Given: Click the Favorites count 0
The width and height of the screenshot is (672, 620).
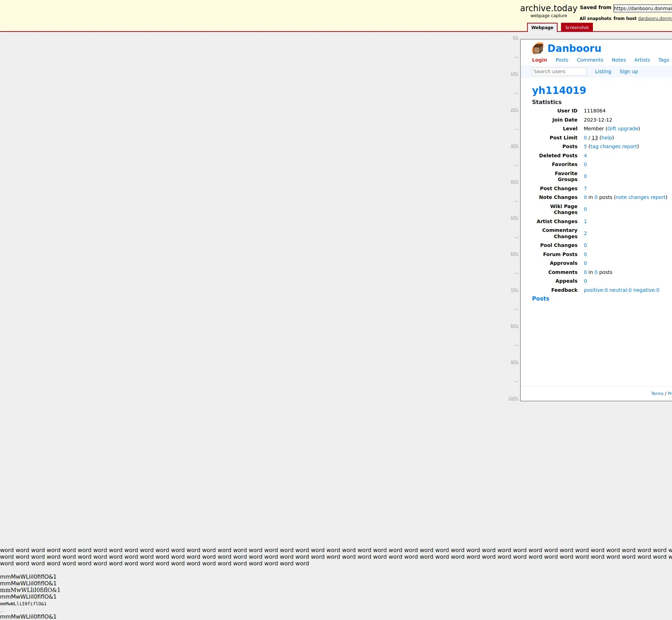Looking at the screenshot, I should [x=585, y=164].
